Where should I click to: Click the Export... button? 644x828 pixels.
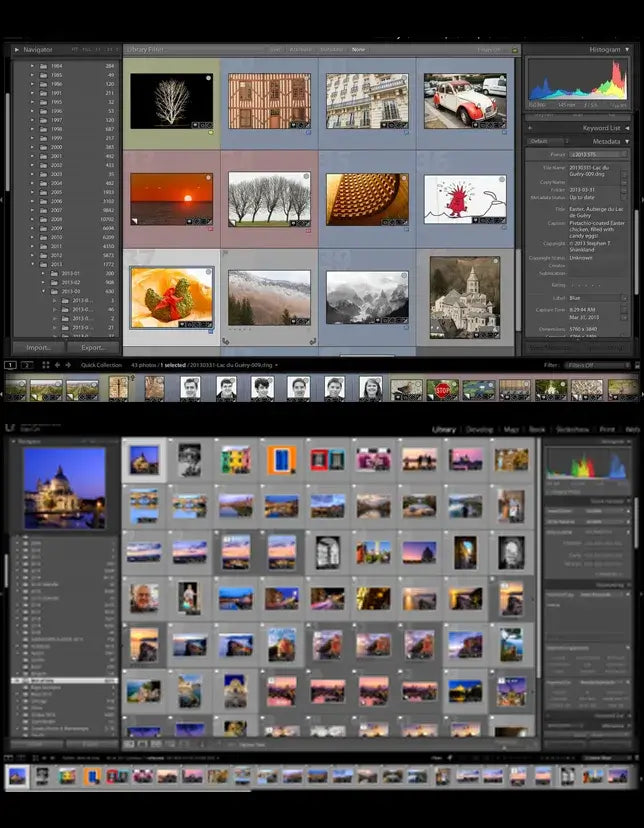pos(93,347)
